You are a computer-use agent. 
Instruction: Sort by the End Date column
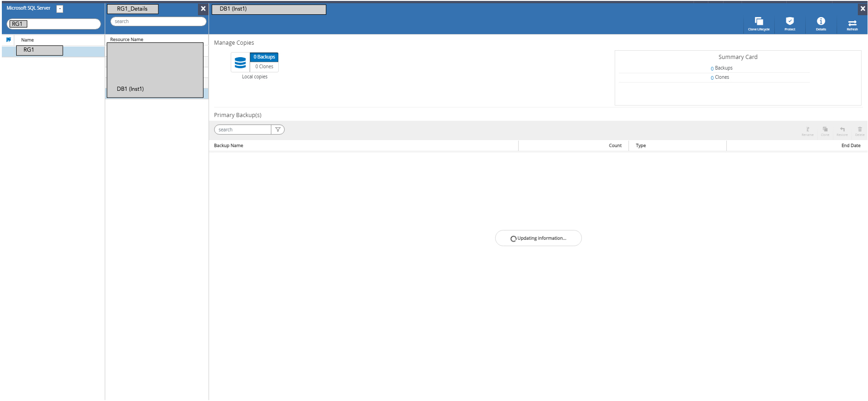point(850,146)
